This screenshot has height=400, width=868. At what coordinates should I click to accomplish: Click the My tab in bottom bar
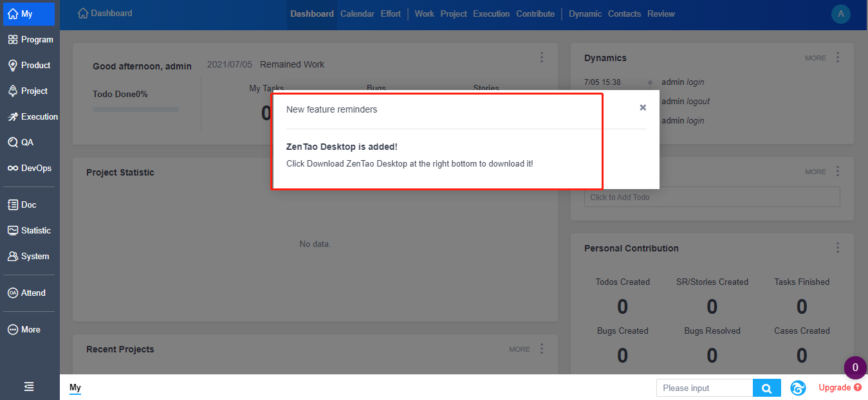[x=75, y=388]
